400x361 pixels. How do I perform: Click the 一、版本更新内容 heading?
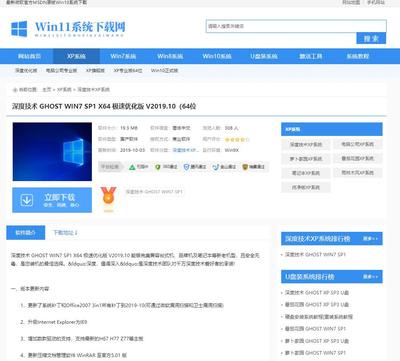30,289
